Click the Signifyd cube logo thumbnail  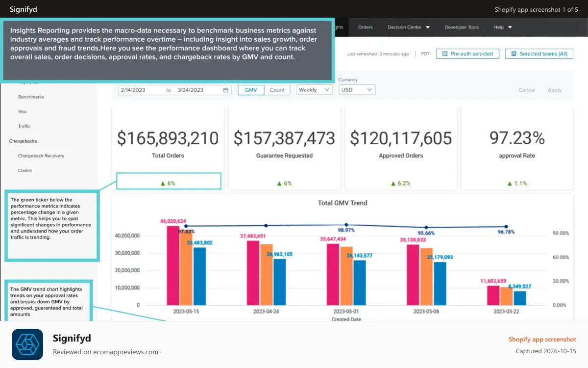(27, 344)
